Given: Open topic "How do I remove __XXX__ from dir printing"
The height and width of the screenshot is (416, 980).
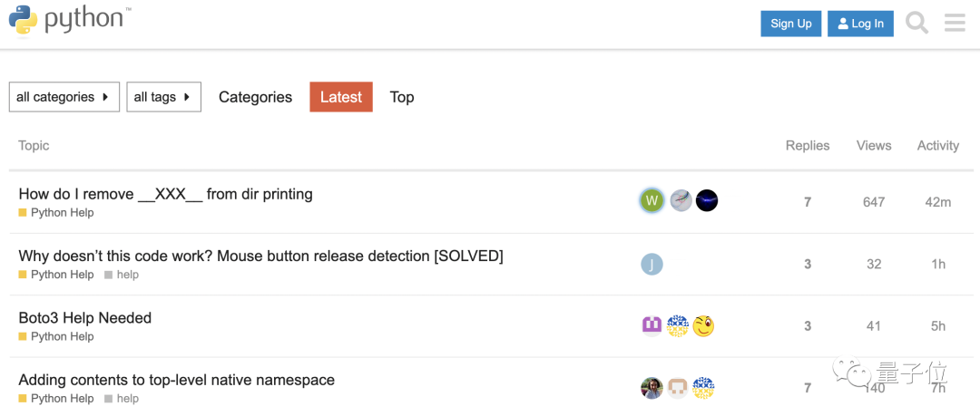Looking at the screenshot, I should tap(165, 194).
